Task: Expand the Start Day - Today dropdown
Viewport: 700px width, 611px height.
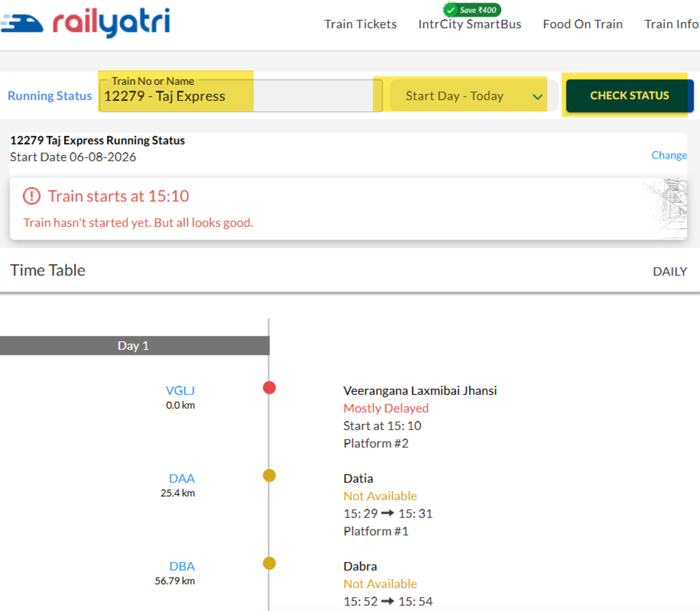Action: click(x=474, y=96)
